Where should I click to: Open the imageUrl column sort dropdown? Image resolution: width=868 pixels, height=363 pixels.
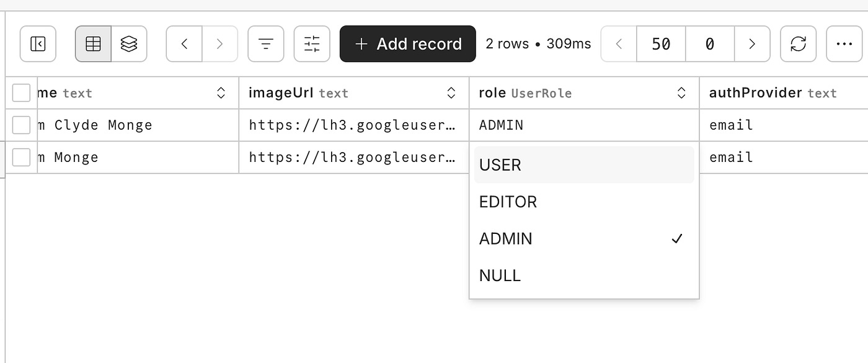[x=451, y=92]
